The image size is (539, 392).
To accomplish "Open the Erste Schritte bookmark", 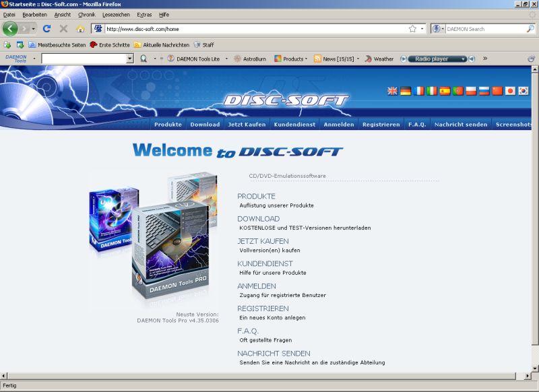I will 110,44.
